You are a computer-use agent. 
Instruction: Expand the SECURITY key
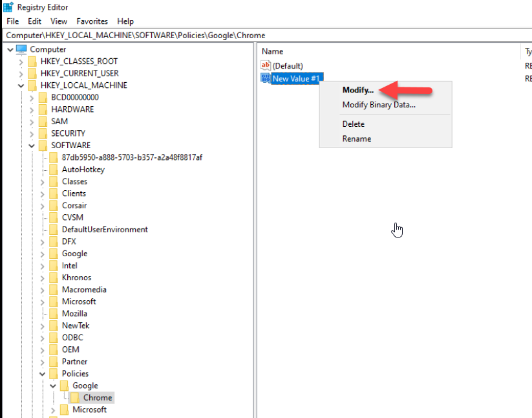pos(32,134)
